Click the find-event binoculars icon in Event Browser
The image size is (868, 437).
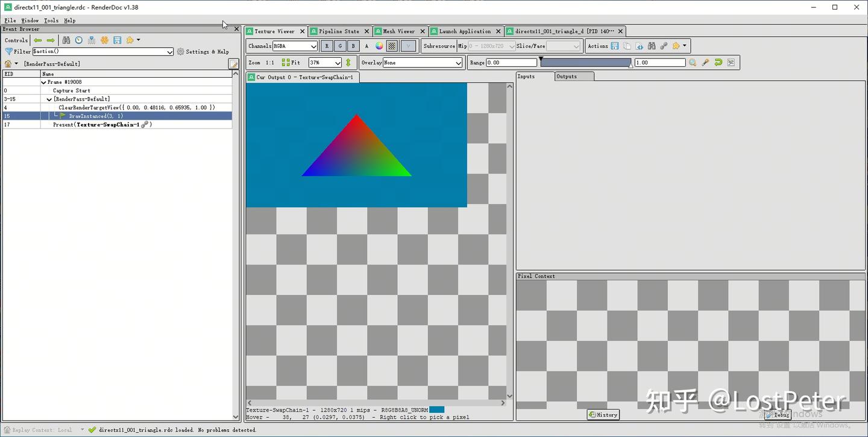(66, 40)
